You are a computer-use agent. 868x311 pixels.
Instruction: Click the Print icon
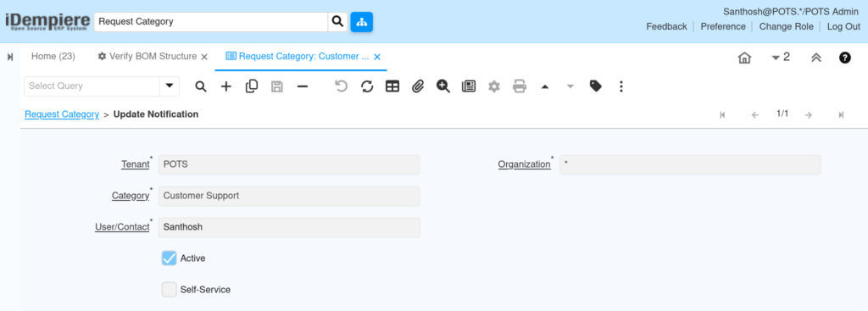[520, 86]
